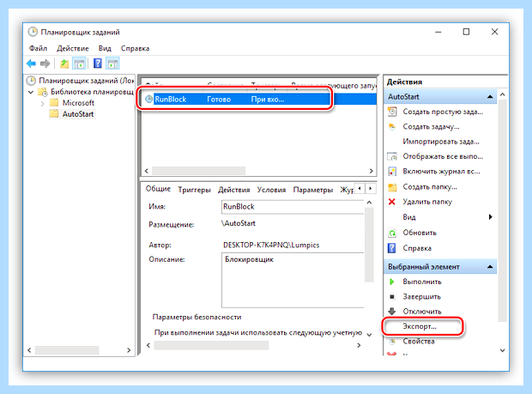532x394 pixels.
Task: Open the Файл menu
Action: (x=38, y=48)
